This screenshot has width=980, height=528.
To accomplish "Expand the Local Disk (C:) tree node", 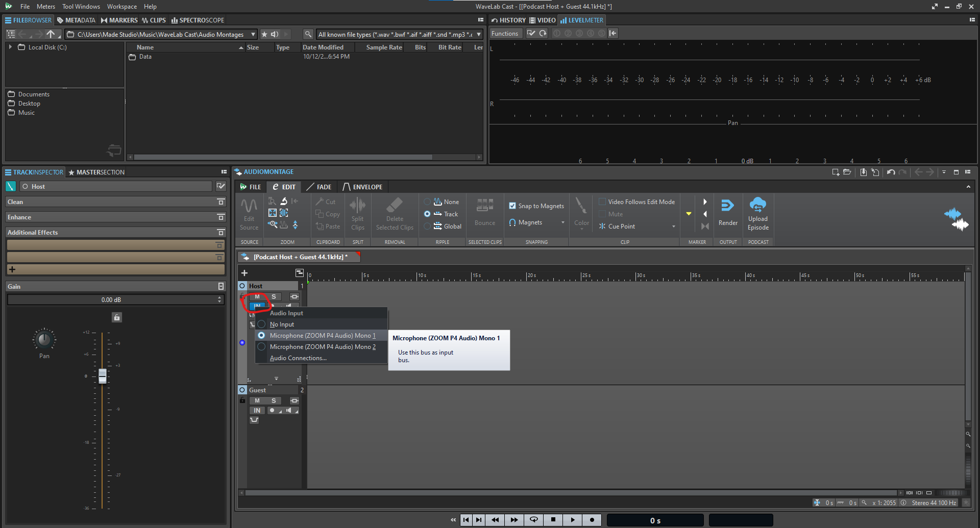I will pos(10,47).
